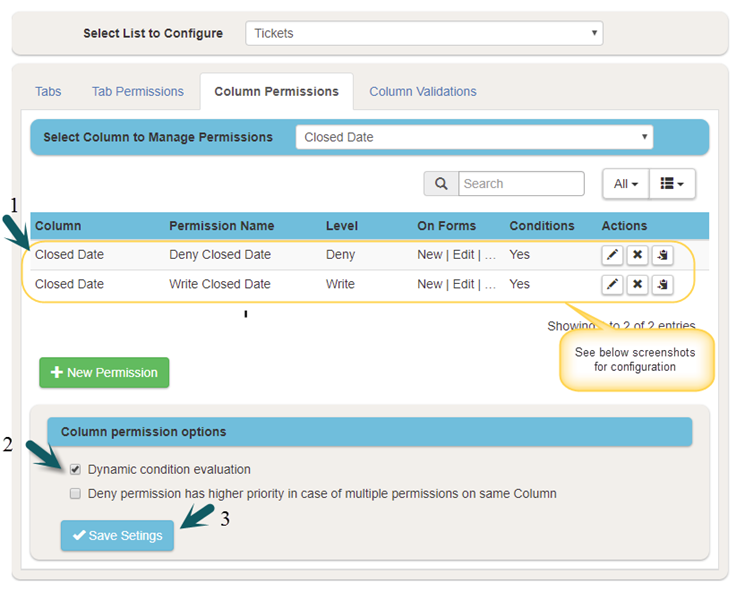The image size is (745, 591).
Task: Switch to the Tabs tab
Action: [48, 91]
